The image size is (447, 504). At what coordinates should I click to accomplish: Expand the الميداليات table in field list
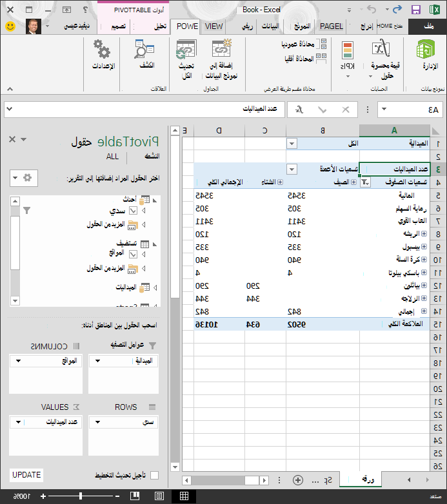pos(155,287)
